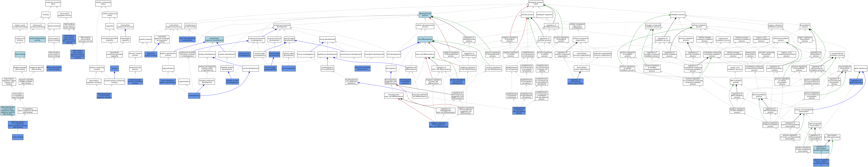Image resolution: width=868 pixels, height=167 pixels.
Task: Click the 'mesenchymal to epithelial transition' node
Action: pos(405,82)
